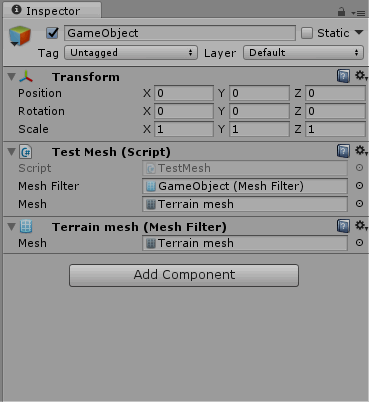Screen dimensions: 369x402
Task: Open the Inspector panel options menu
Action: click(359, 13)
